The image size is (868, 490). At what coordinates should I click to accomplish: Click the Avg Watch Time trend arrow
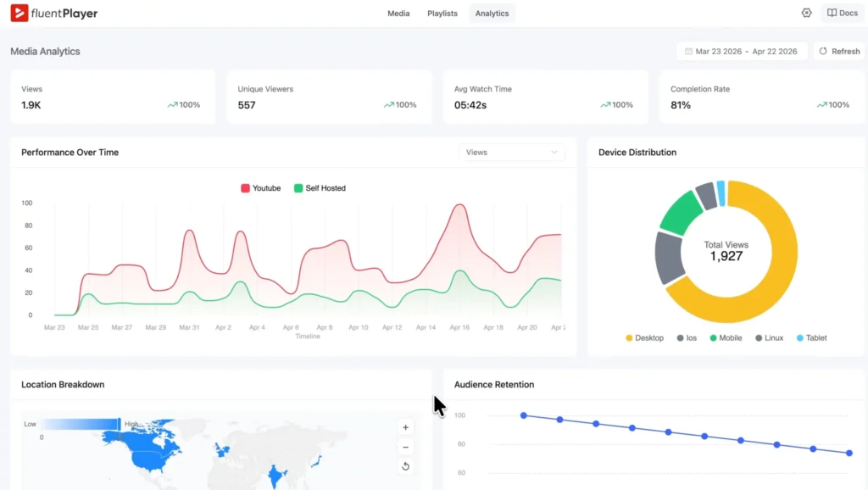point(605,104)
